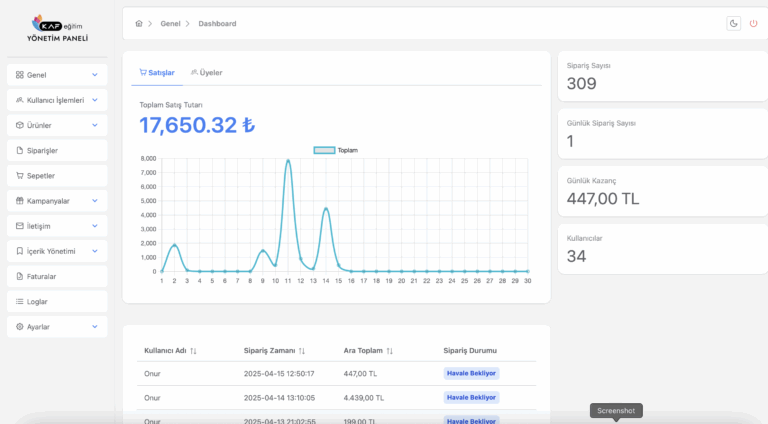Click the Ürünler box icon

(x=20, y=125)
